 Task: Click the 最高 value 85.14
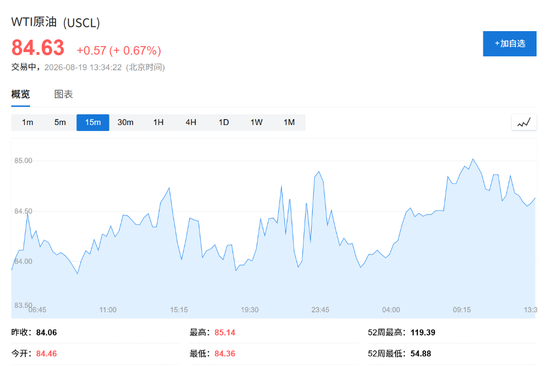pyautogui.click(x=225, y=332)
